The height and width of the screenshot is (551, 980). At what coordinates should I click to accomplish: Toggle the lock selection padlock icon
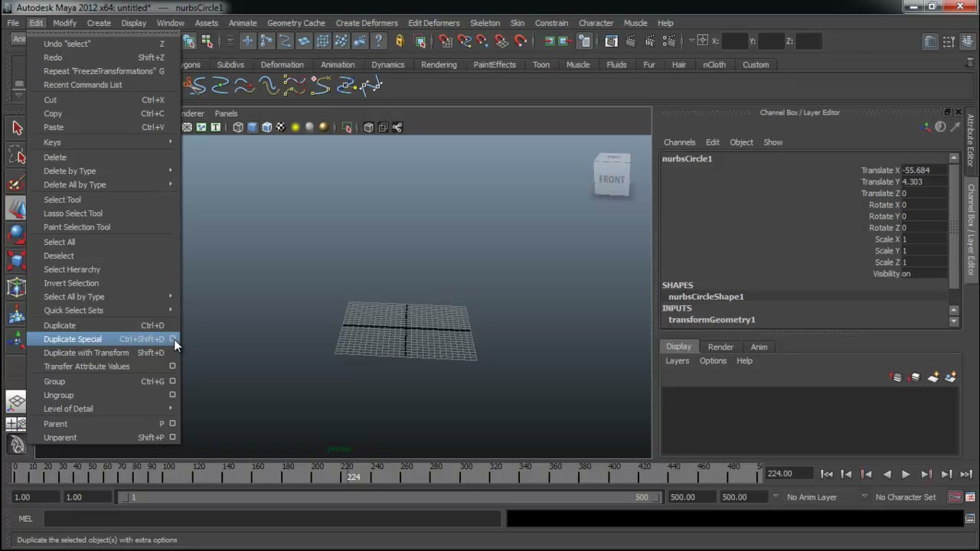click(399, 41)
